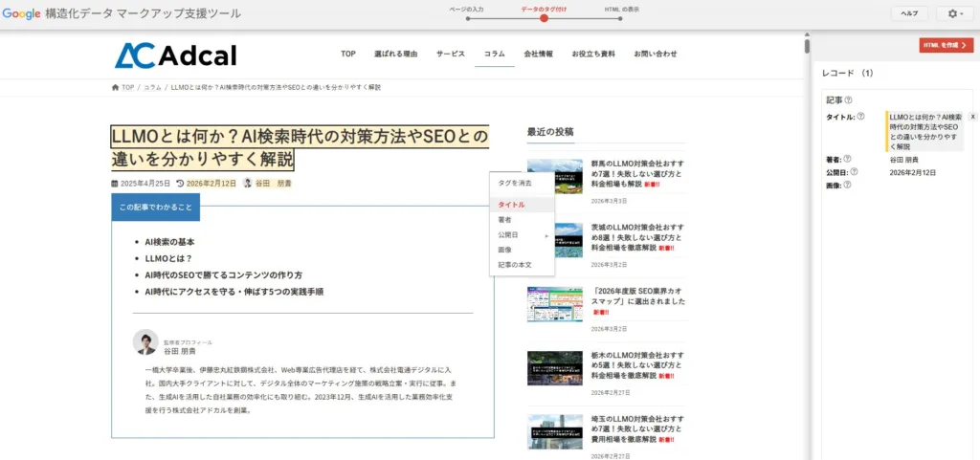Image resolution: width=980 pixels, height=460 pixels.
Task: Click the ヘルプ button
Action: (909, 13)
